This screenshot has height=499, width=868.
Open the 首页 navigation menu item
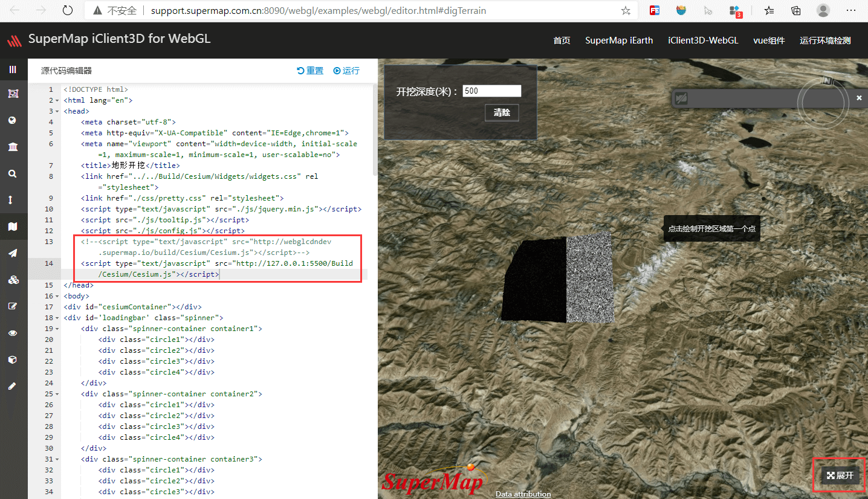click(562, 40)
